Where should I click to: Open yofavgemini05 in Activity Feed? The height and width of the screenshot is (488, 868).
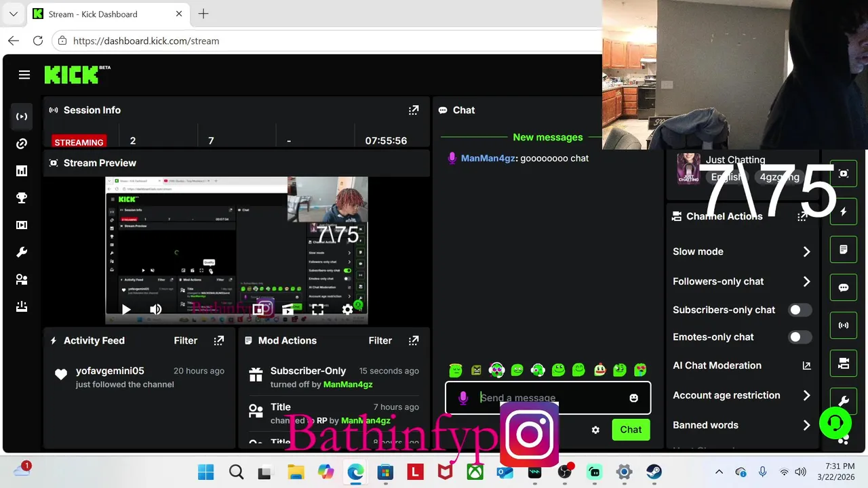(110, 371)
